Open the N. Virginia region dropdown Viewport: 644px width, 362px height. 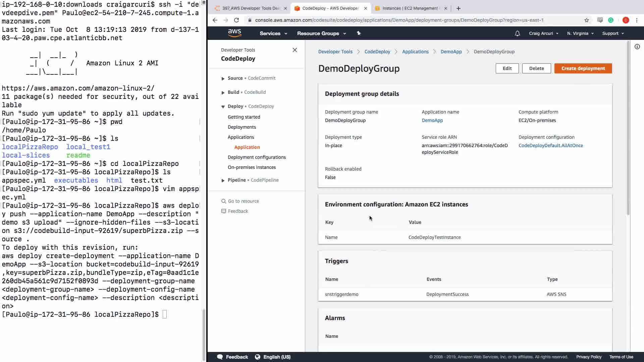[x=580, y=33]
